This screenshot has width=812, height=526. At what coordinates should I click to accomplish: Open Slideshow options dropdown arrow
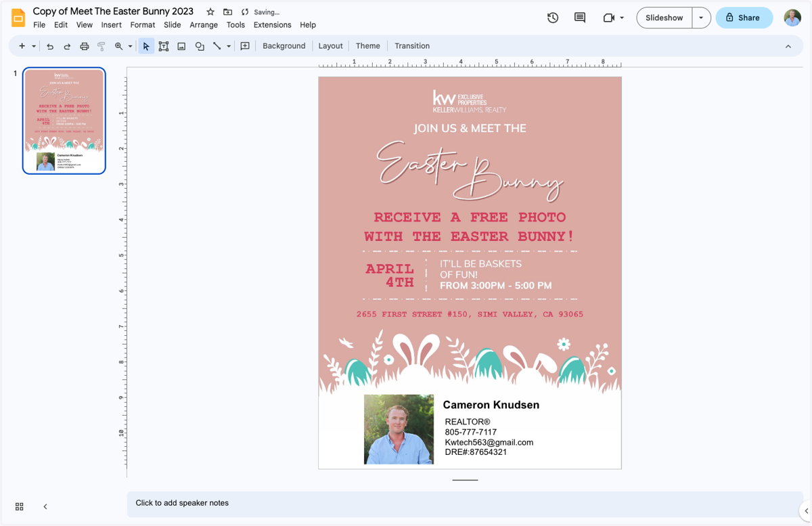pyautogui.click(x=701, y=18)
